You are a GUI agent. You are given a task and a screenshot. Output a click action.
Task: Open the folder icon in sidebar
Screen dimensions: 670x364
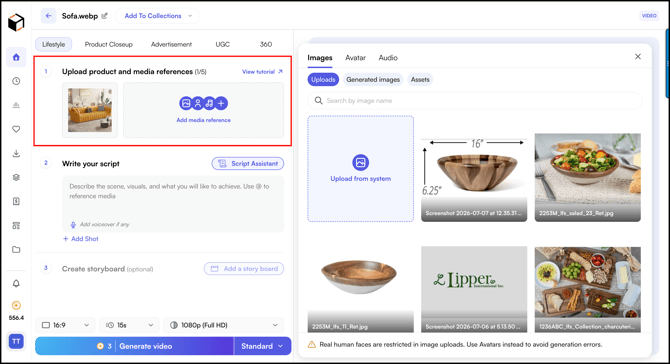[x=16, y=250]
